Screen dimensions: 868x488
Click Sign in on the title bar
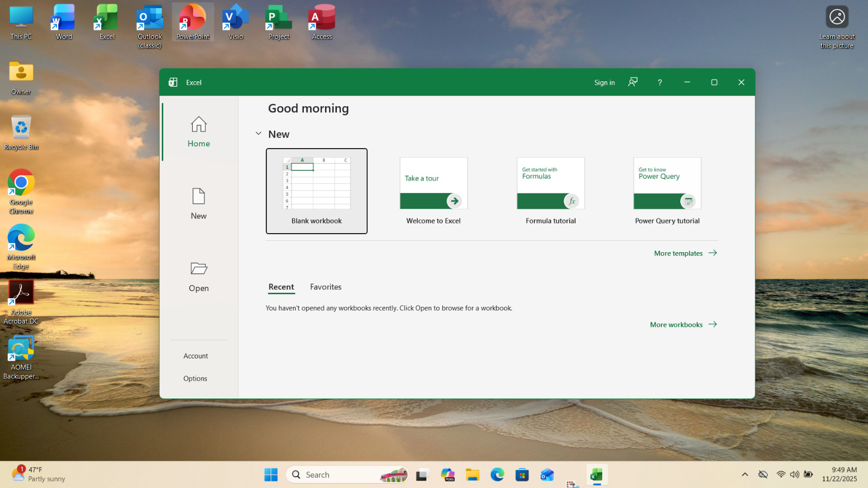pyautogui.click(x=604, y=82)
